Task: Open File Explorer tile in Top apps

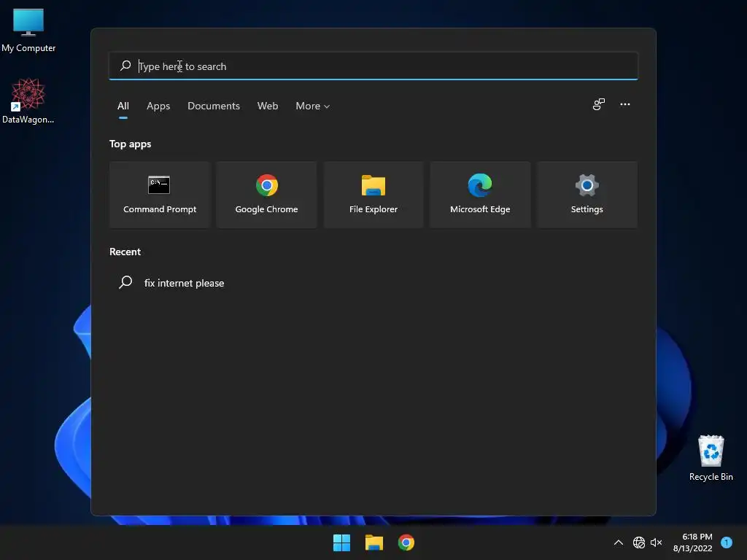Action: pyautogui.click(x=373, y=195)
